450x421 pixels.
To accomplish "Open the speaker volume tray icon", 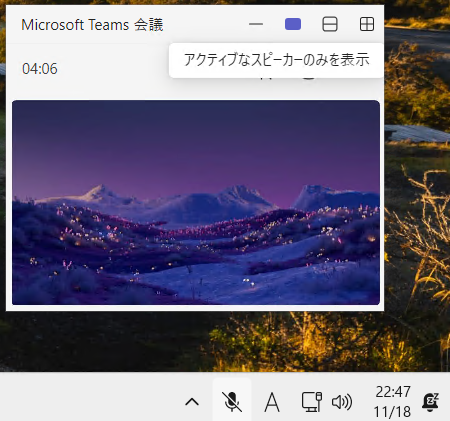I will [342, 402].
